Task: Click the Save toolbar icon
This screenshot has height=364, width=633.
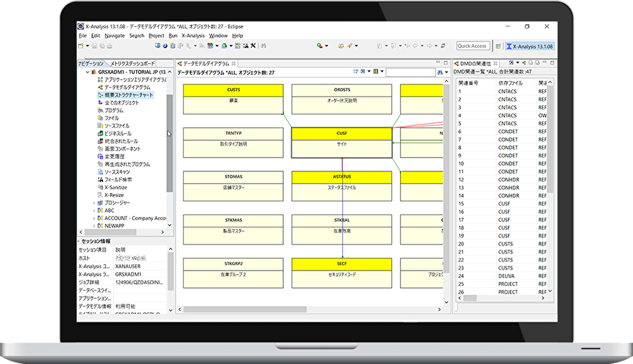Action: click(94, 46)
